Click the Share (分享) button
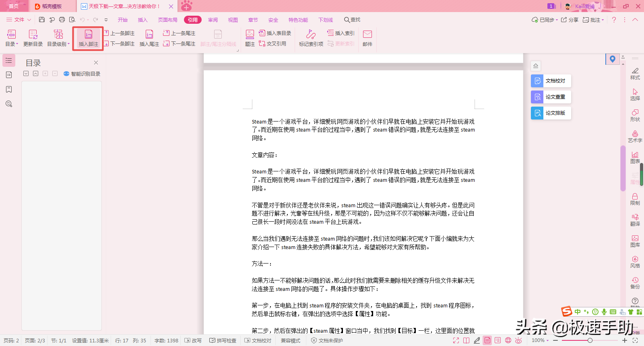Screen dimensions: 644x346 tap(570, 20)
